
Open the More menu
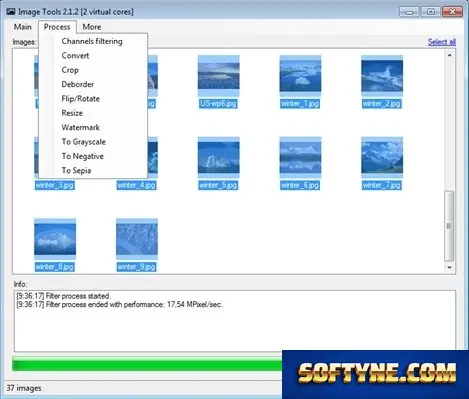(92, 27)
